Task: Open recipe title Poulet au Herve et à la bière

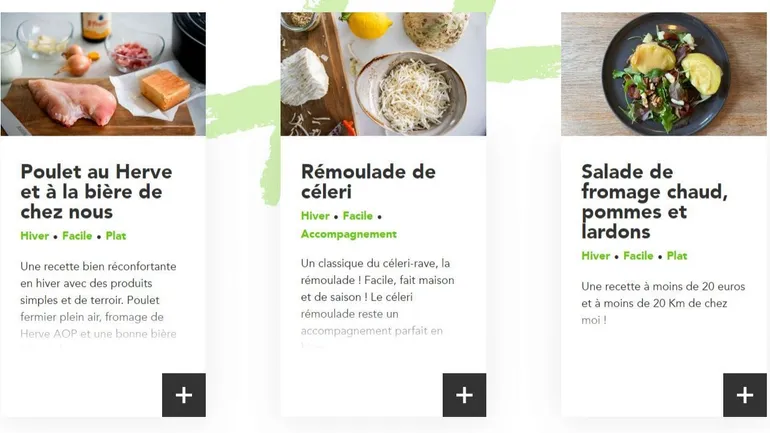Action: point(96,191)
